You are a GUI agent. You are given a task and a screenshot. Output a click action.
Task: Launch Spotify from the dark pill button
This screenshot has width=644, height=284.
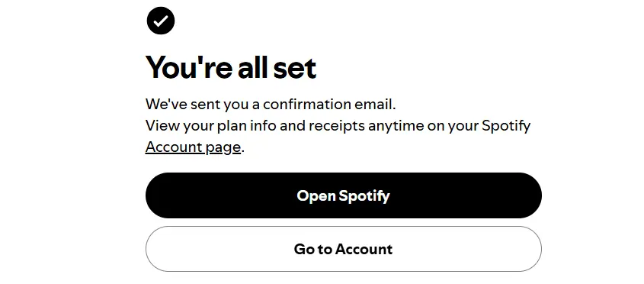tap(344, 195)
